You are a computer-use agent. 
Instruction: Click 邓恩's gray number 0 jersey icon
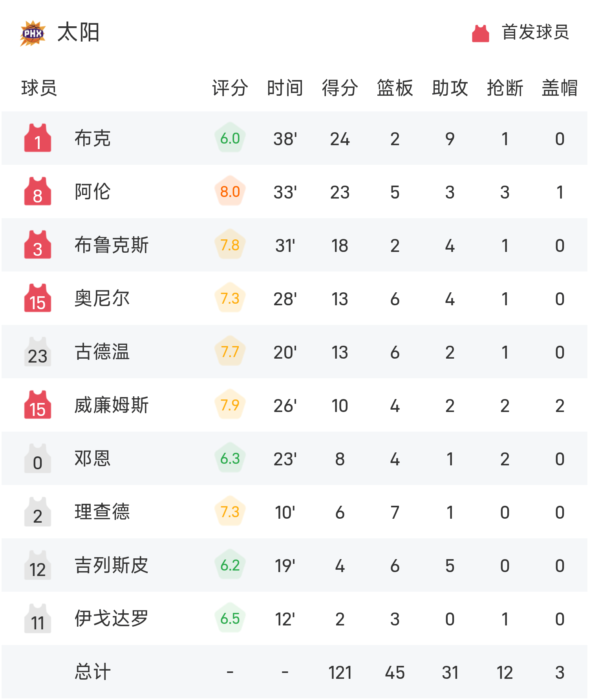[x=38, y=459]
